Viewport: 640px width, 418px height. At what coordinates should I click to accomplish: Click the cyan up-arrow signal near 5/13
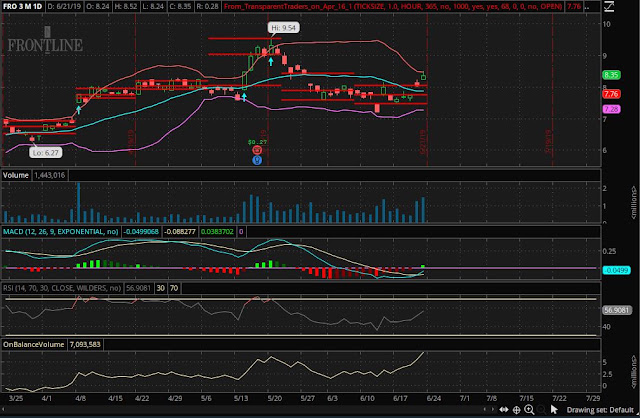click(244, 97)
